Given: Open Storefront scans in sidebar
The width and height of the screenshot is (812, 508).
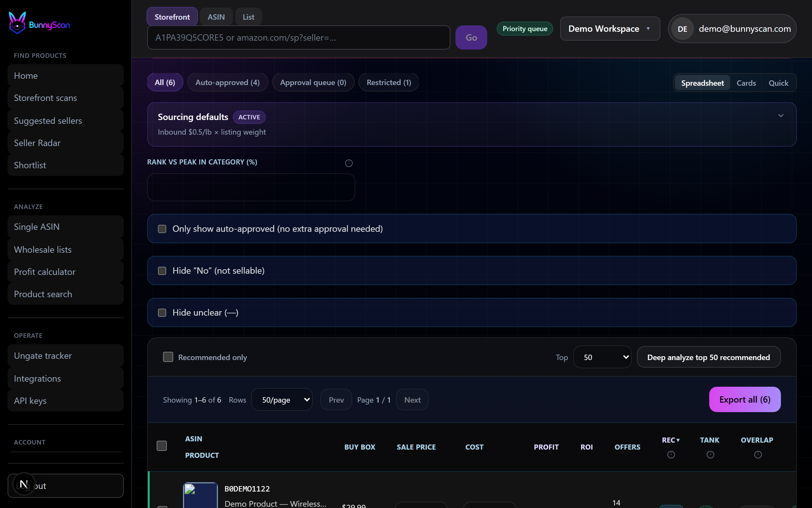Looking at the screenshot, I should tap(65, 98).
